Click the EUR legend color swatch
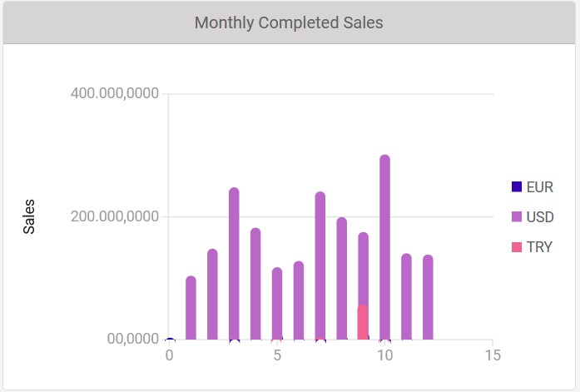The width and height of the screenshot is (580, 392). coord(516,186)
